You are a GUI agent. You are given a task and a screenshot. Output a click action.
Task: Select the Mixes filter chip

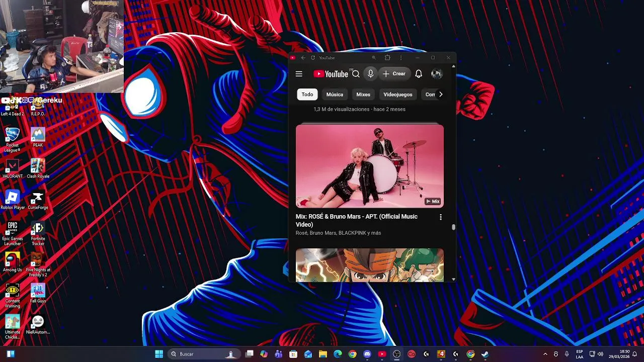(363, 95)
